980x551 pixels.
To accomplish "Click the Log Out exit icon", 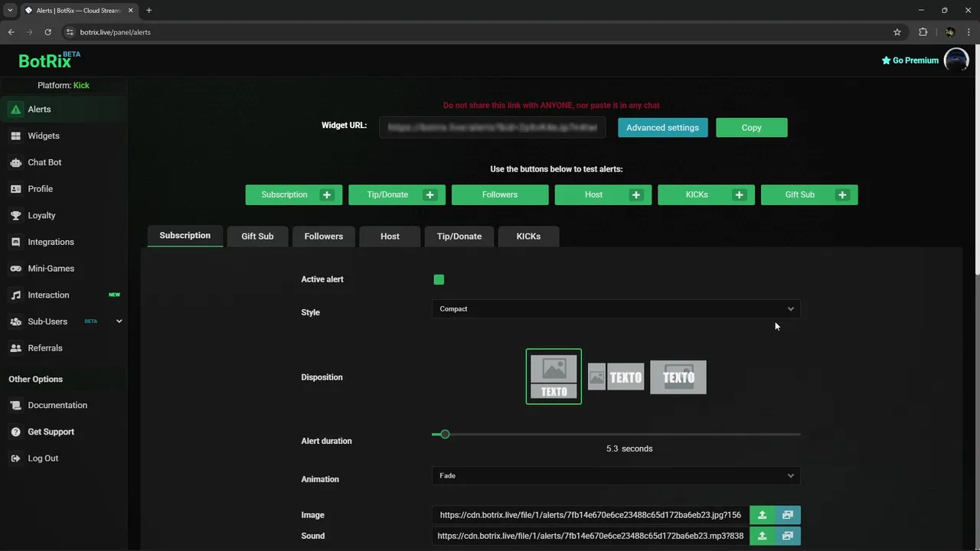I will (15, 458).
